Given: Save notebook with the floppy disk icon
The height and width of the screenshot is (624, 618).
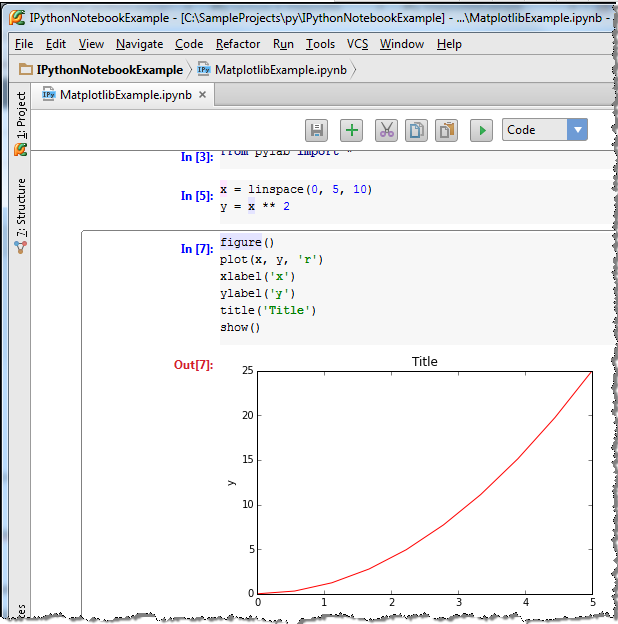Looking at the screenshot, I should [x=316, y=130].
